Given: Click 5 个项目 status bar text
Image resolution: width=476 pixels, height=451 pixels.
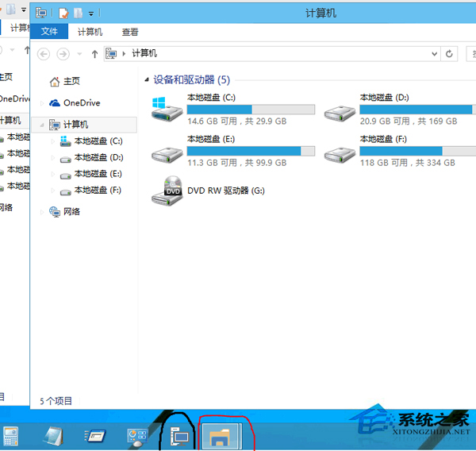Looking at the screenshot, I should pyautogui.click(x=56, y=401).
